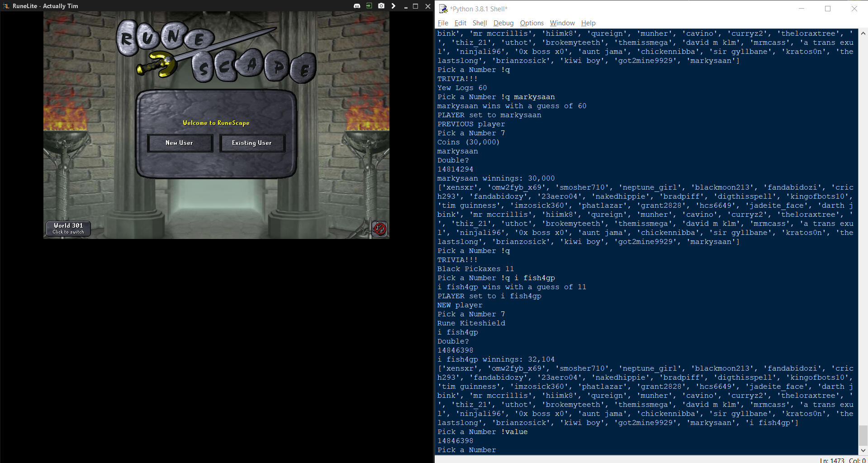Click the green login arrow icon in RuneLite

click(x=369, y=6)
